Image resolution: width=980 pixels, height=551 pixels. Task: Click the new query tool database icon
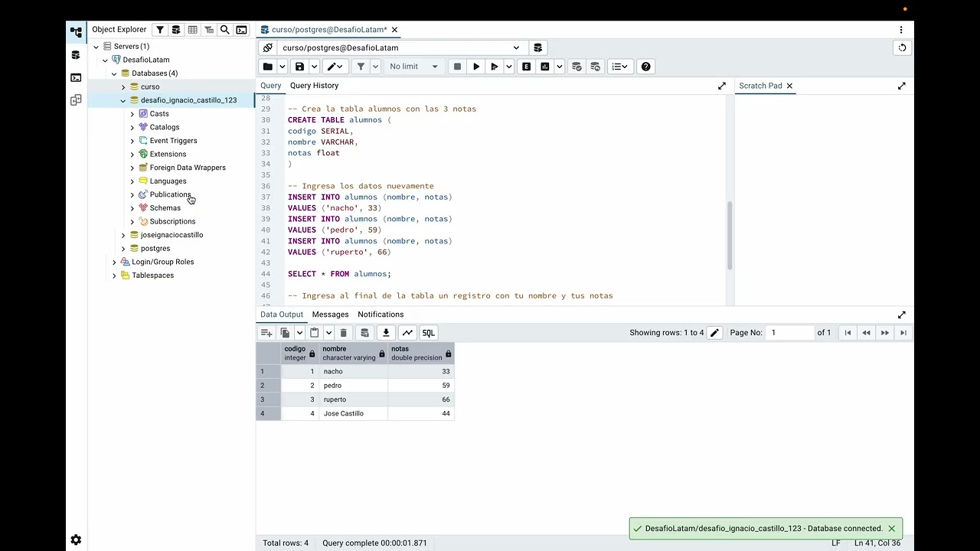click(x=537, y=47)
